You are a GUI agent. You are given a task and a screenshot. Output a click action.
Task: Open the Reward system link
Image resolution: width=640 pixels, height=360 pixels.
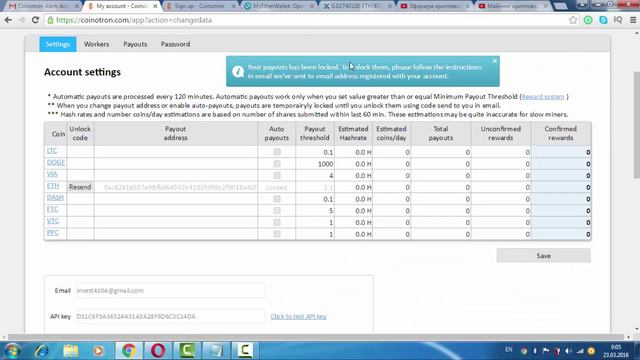[x=543, y=97]
